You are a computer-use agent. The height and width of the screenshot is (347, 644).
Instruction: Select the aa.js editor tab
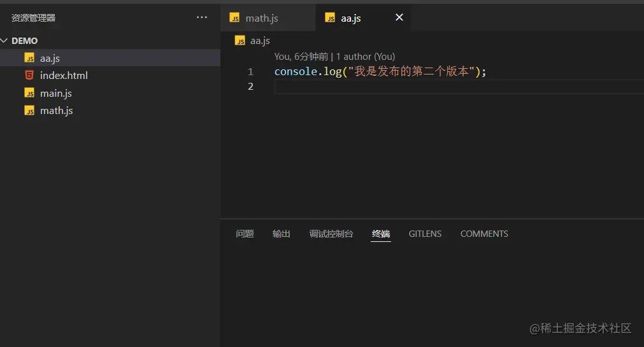(x=362, y=18)
